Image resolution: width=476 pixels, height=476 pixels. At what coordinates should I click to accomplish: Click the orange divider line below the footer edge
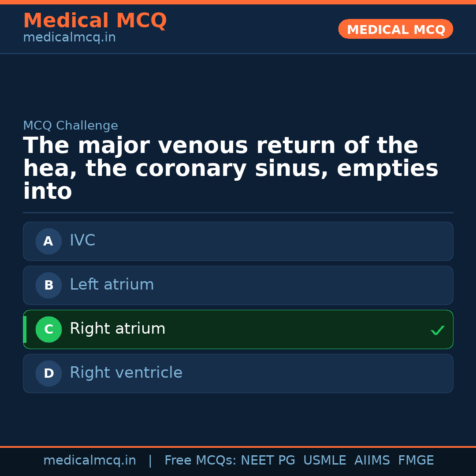click(238, 446)
